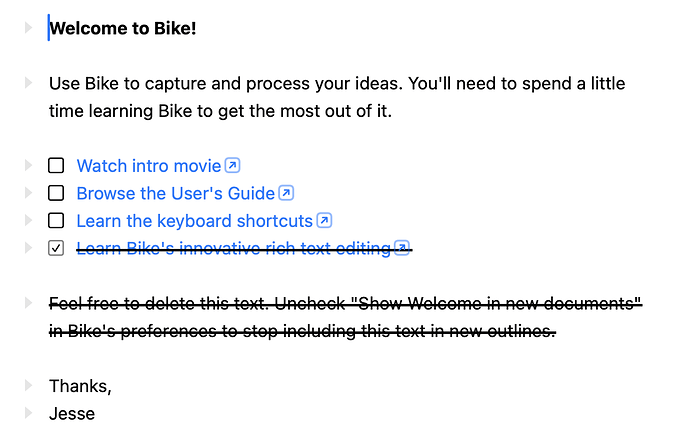Click triangle handle beside Learn the keyboard shortcuts
Viewport: 690px width, 448px height.
(29, 220)
